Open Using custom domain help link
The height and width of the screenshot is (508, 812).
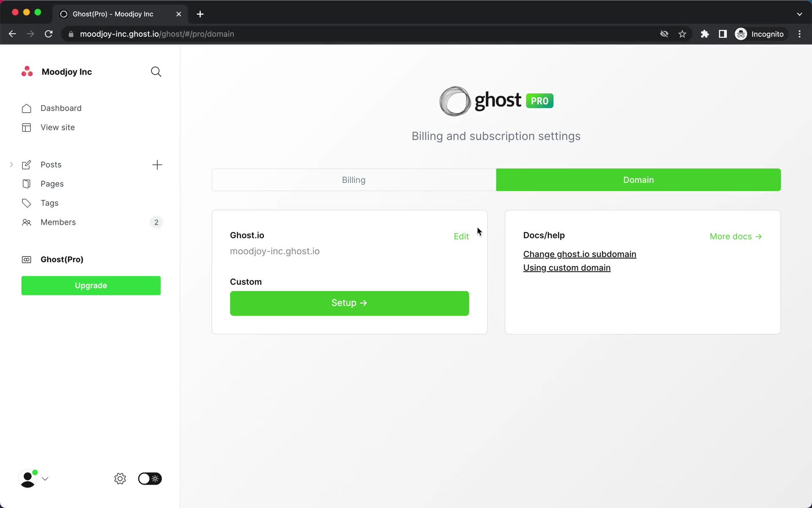coord(566,268)
